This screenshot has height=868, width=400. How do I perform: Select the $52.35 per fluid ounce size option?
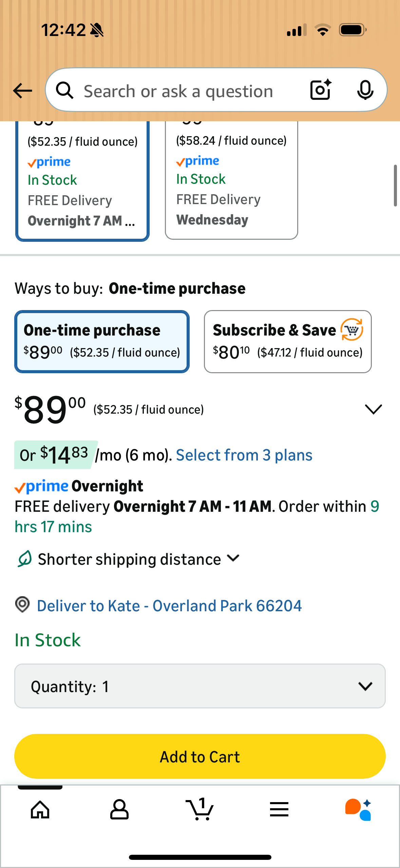(82, 180)
